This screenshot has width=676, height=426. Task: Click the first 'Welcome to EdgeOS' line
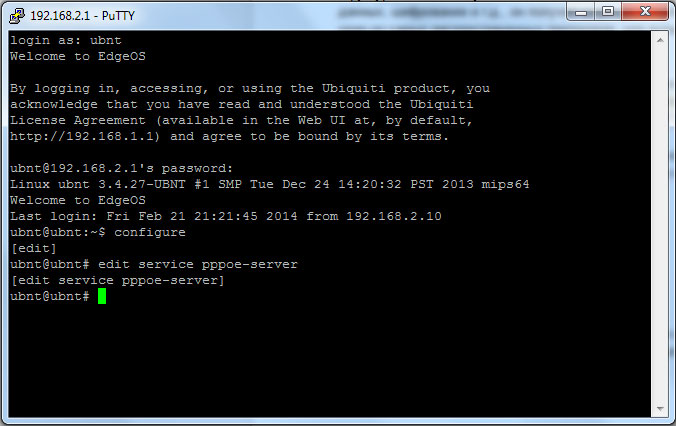coord(77,55)
